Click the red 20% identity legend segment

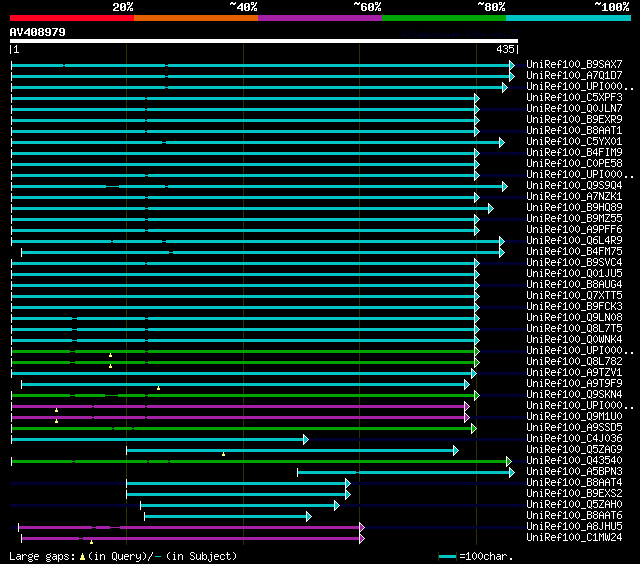[x=71, y=18]
